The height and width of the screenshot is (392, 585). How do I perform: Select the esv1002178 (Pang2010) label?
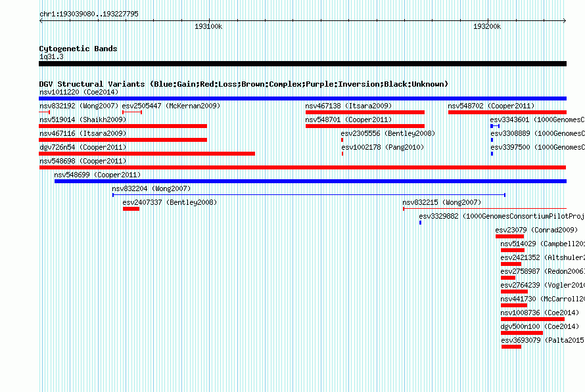click(x=383, y=147)
